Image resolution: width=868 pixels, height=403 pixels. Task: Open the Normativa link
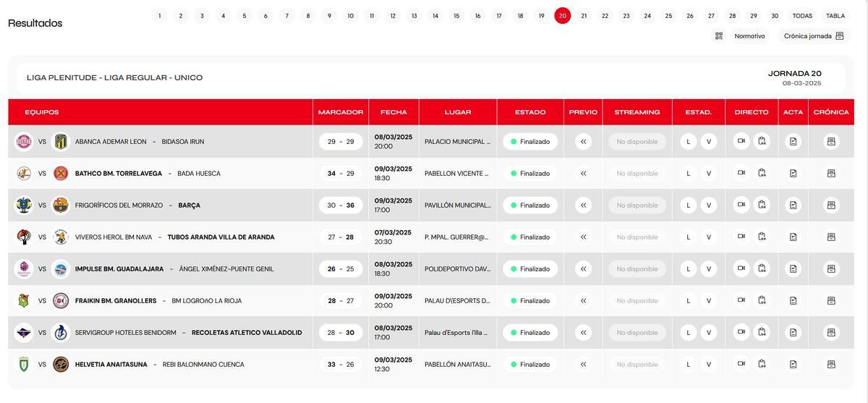click(x=749, y=36)
